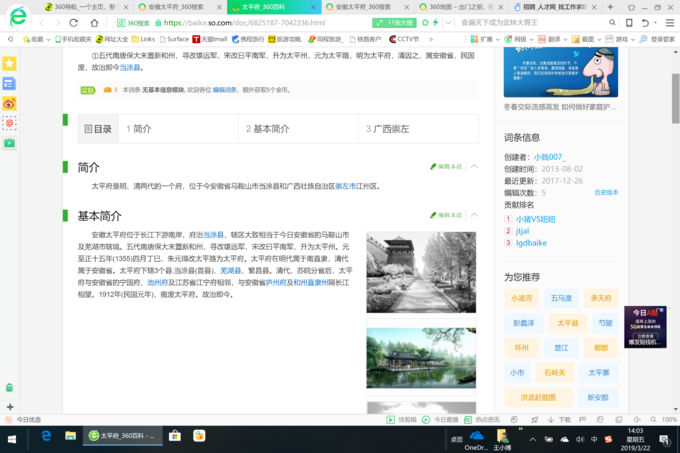This screenshot has height=453, width=680.
Task: Collapse the 简介 section with chevron
Action: 474,166
